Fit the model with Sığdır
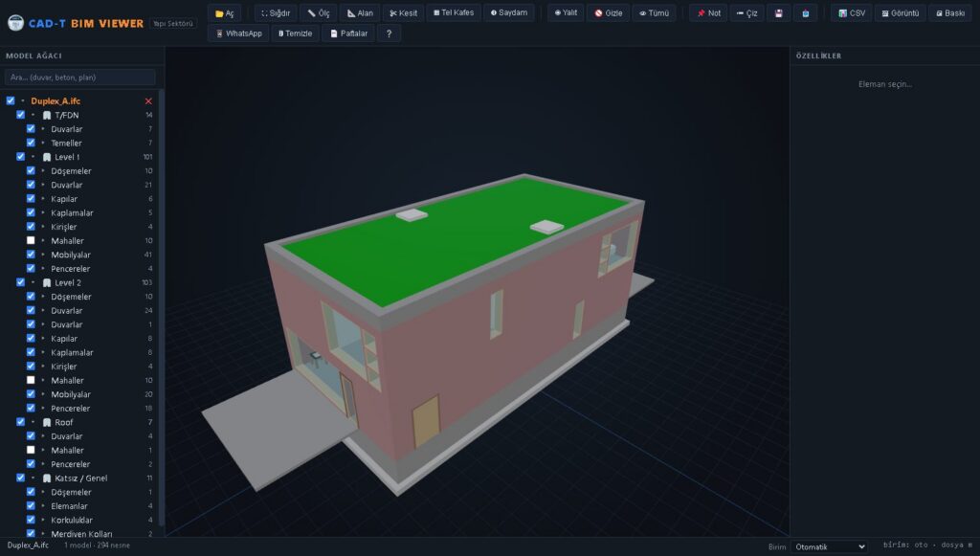 click(x=276, y=13)
